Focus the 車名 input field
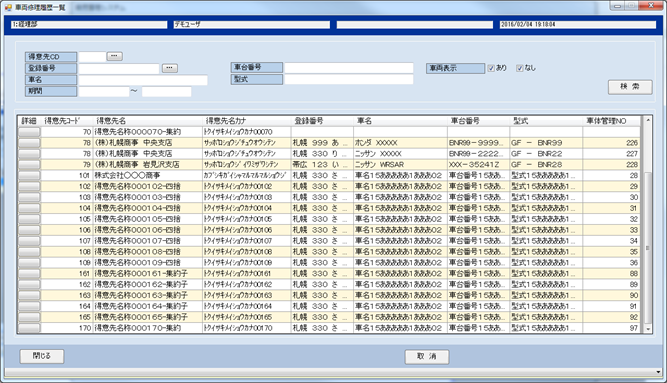Viewport: 667px width, 383px height. tap(143, 80)
